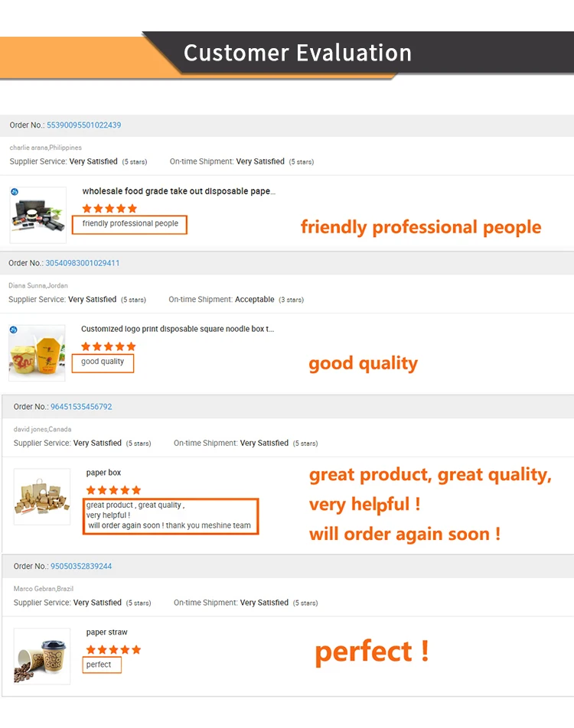Open order number 30540983001029411 link
The image size is (574, 728).
[x=82, y=263]
